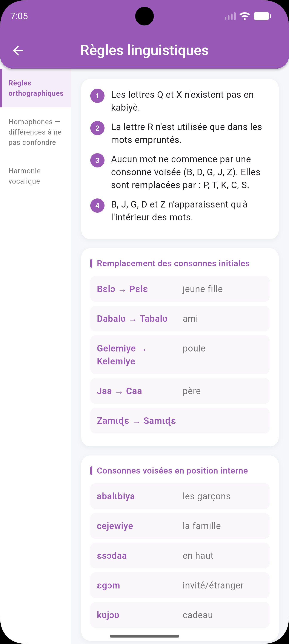Select the cejewiye la famille entry
The width and height of the screenshot is (289, 644).
180,526
